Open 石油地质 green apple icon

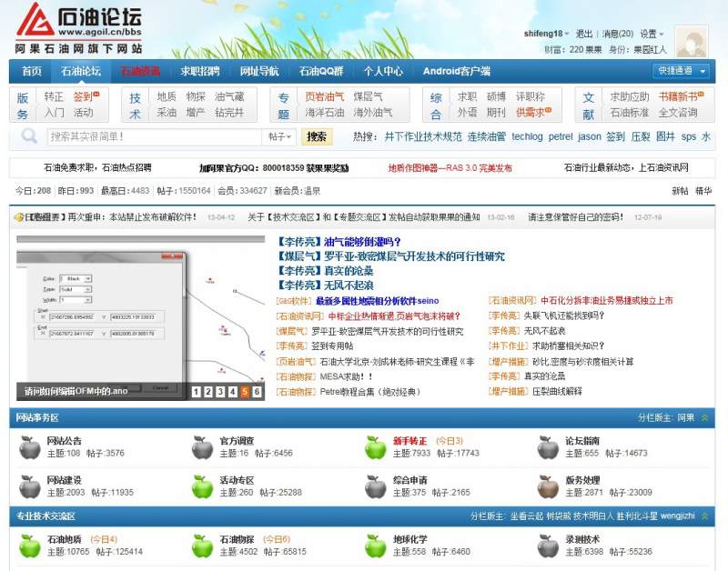(30, 546)
